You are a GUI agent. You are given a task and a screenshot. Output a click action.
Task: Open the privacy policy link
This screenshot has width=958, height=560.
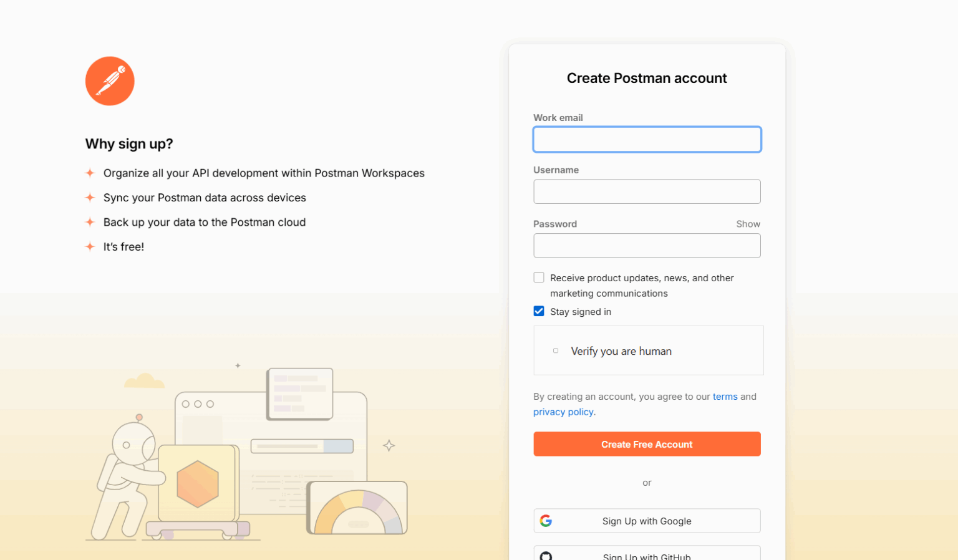[563, 412]
